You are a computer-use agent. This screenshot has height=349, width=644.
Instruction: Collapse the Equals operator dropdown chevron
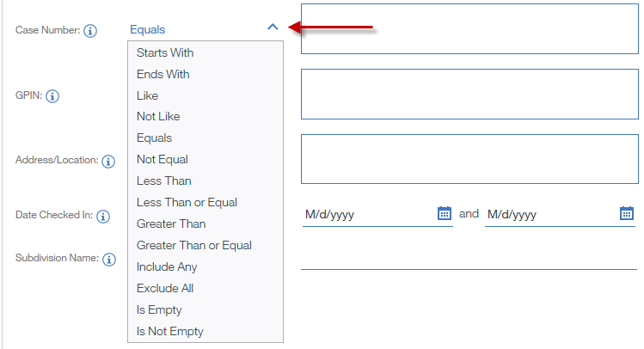click(x=273, y=28)
